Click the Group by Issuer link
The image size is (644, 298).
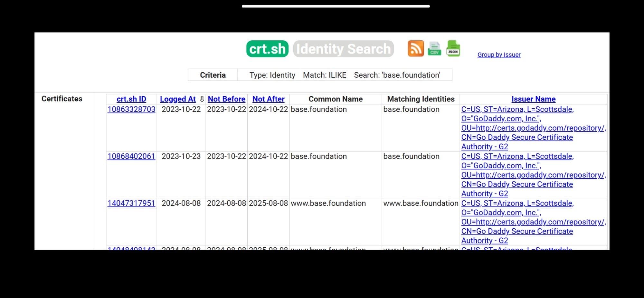pos(499,55)
